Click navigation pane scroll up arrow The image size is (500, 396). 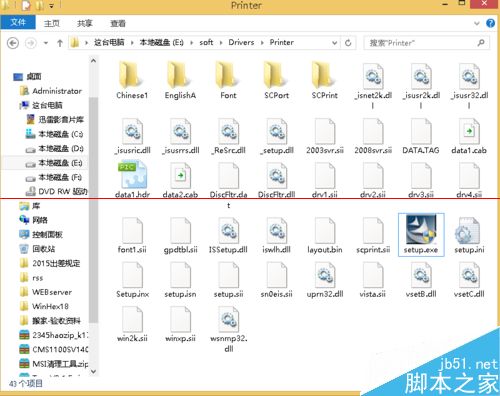[93, 61]
